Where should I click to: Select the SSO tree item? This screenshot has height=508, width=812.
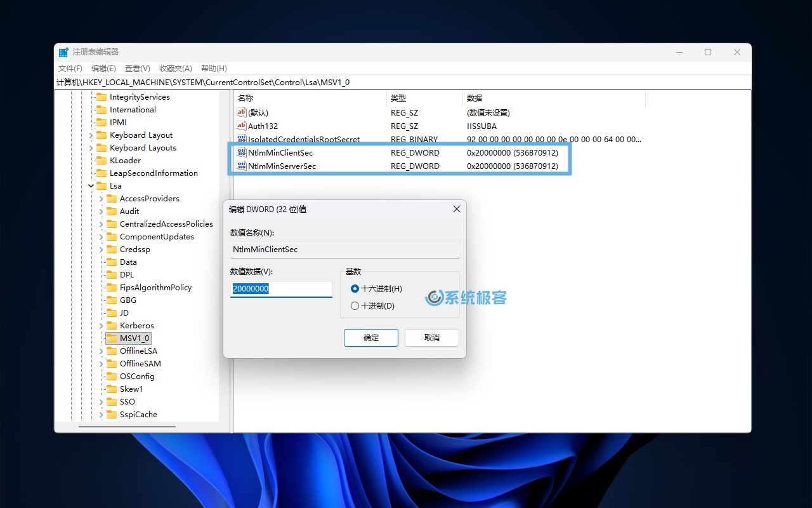tap(128, 402)
